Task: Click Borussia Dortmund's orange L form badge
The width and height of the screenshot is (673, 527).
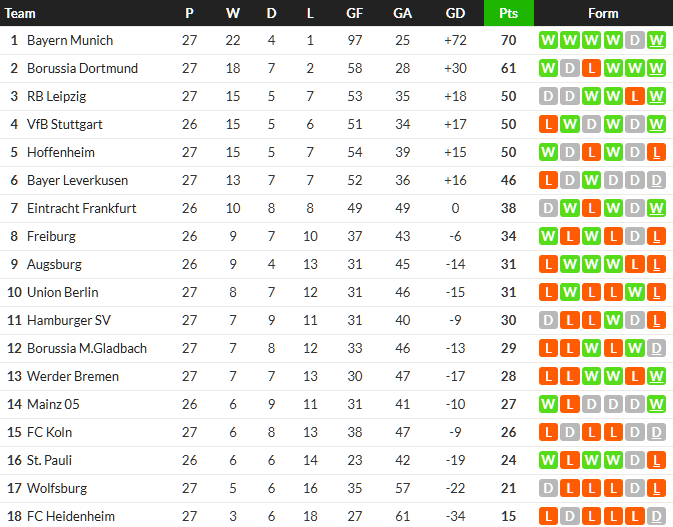Action: pos(591,69)
